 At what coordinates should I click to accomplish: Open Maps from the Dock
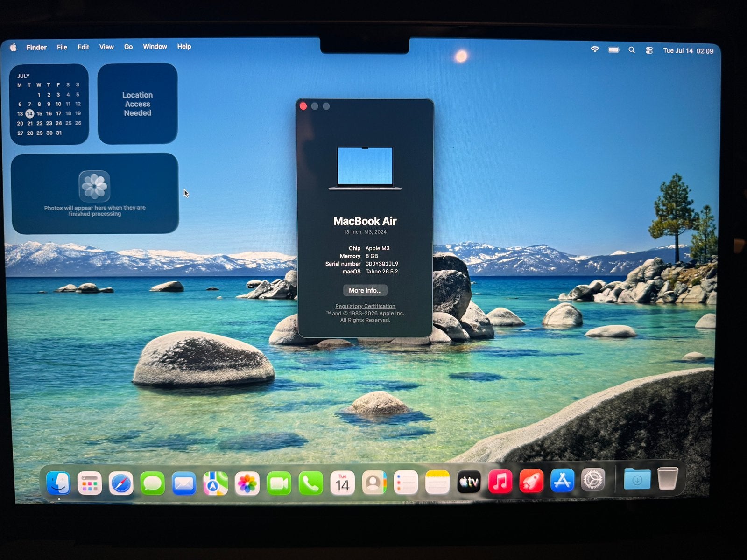215,483
